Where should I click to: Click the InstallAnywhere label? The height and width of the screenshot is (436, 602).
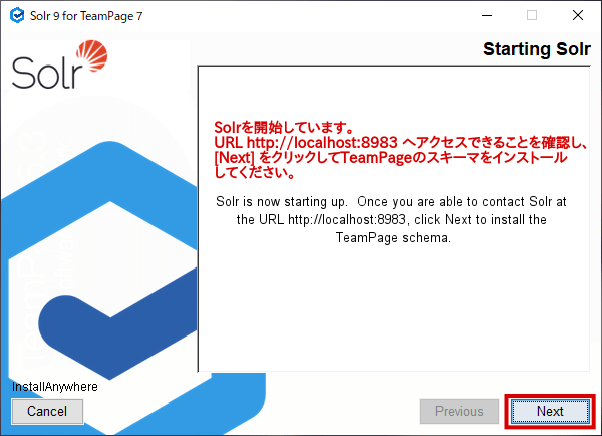[54, 386]
